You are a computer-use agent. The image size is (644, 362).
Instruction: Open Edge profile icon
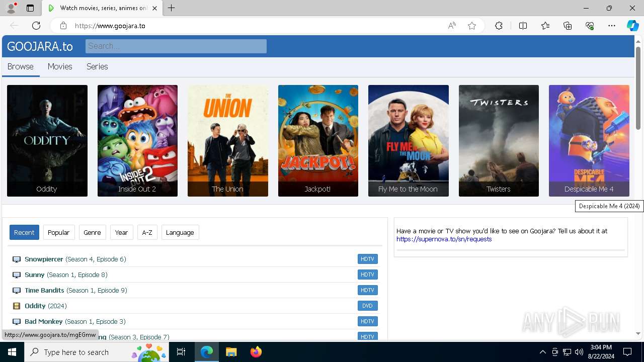(x=11, y=8)
